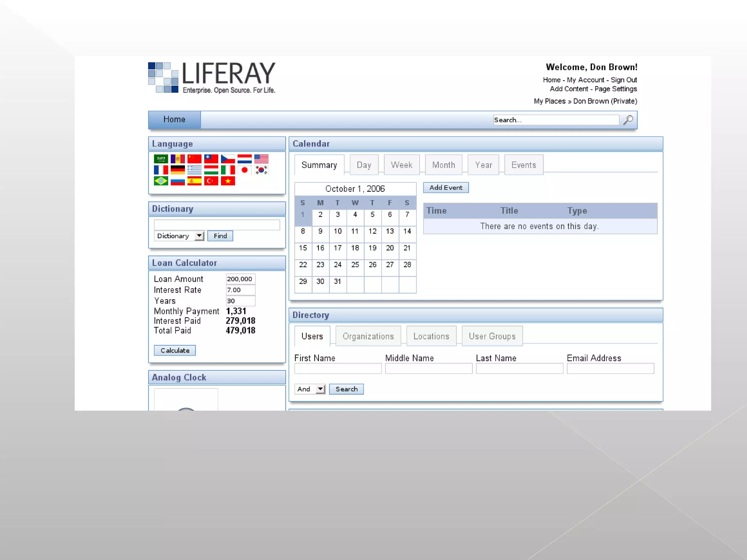Click the Sign Out link

coord(624,80)
